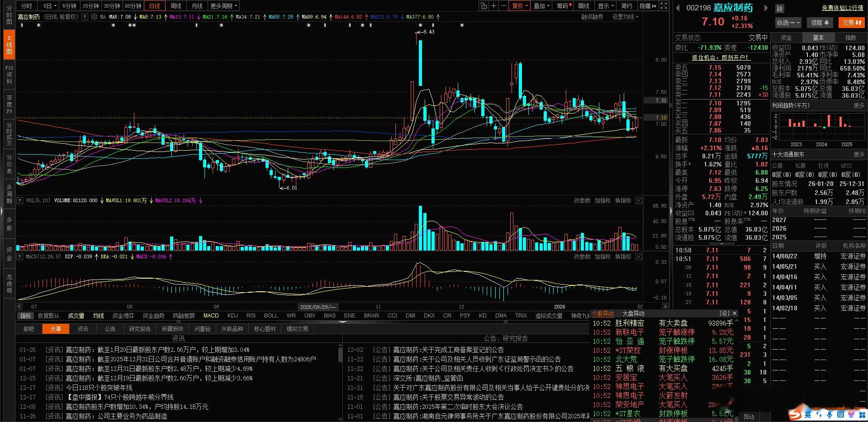Click the orange 交易 trade button

pyautogui.click(x=852, y=23)
